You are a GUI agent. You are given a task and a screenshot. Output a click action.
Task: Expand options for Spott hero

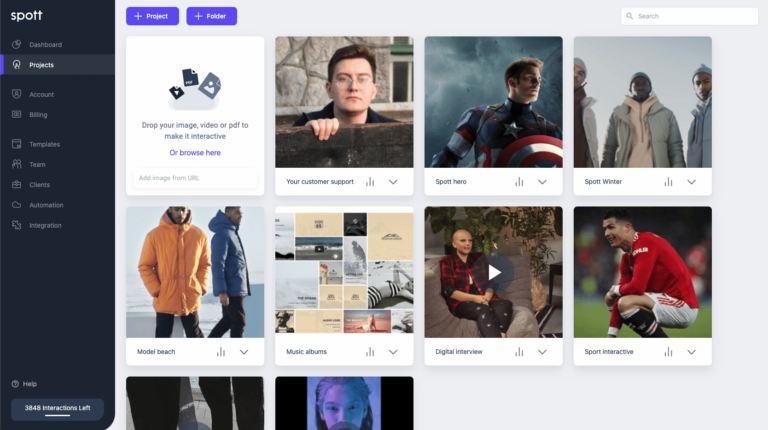tap(542, 182)
